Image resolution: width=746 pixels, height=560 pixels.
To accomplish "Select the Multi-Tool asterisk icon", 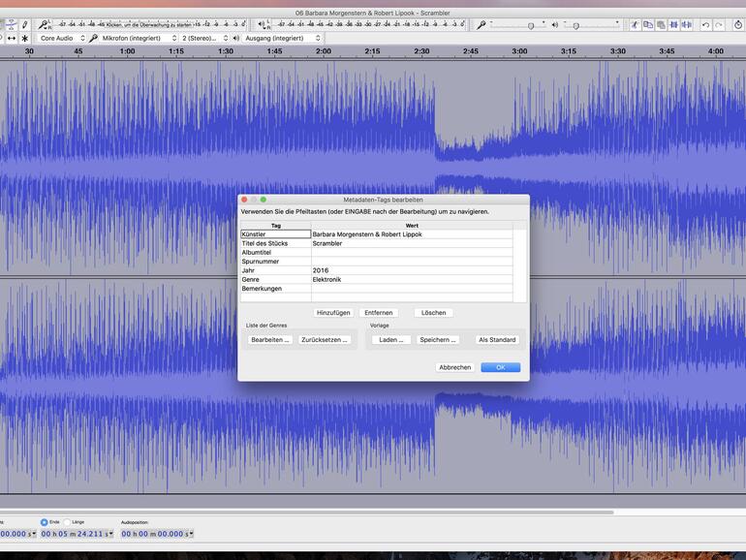I will point(25,38).
